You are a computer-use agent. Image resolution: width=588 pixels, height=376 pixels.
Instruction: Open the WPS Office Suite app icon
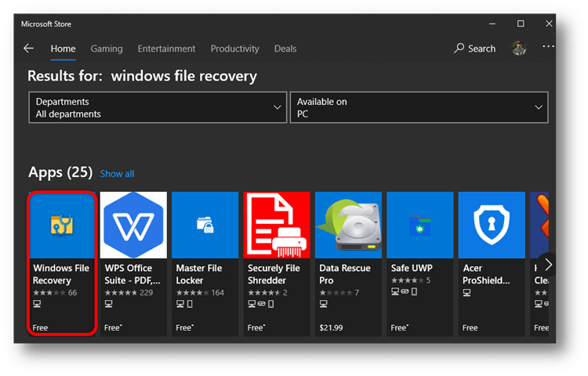point(133,225)
